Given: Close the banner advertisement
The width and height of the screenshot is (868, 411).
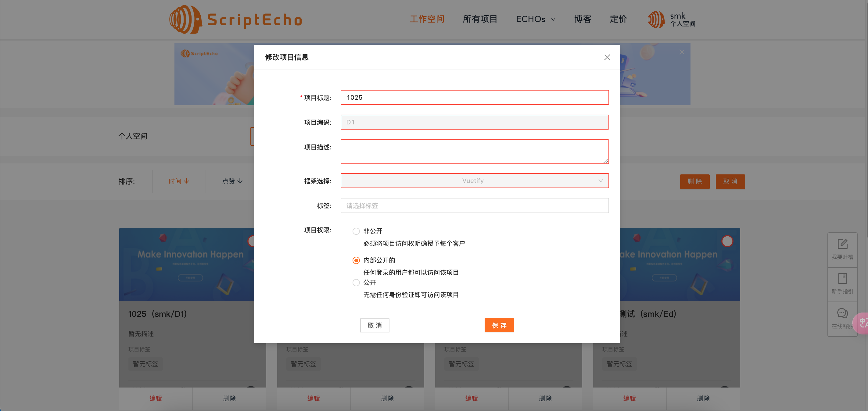Looking at the screenshot, I should tap(681, 52).
